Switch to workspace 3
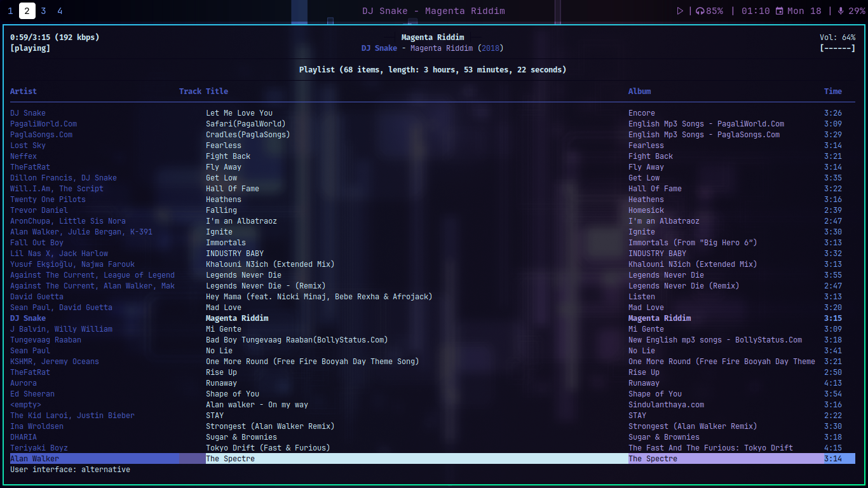868x488 pixels. 43,11
